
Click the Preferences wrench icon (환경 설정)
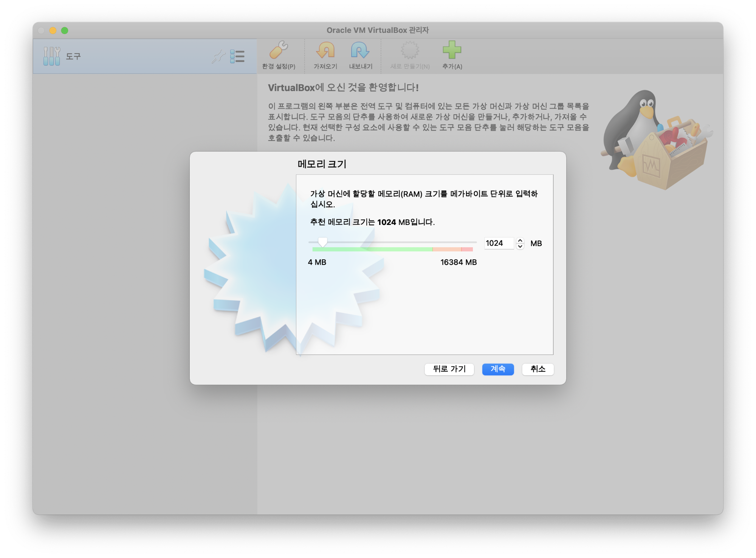pyautogui.click(x=279, y=50)
